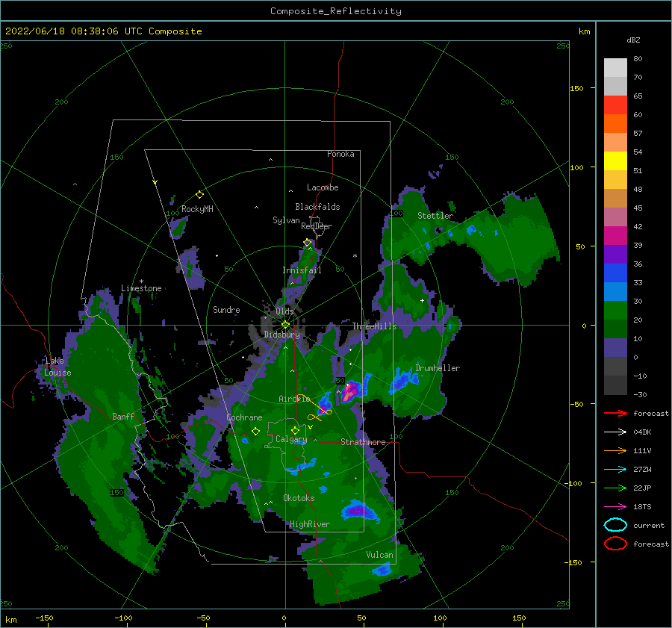Click the HighRiver town label
Image resolution: width=672 pixels, height=628 pixels.
[x=310, y=524]
